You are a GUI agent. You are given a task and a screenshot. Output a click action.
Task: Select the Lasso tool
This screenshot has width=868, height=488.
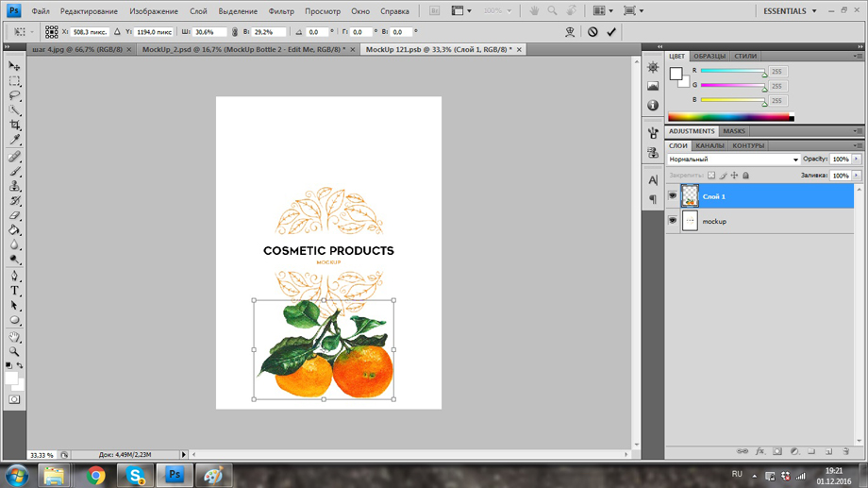(x=14, y=95)
